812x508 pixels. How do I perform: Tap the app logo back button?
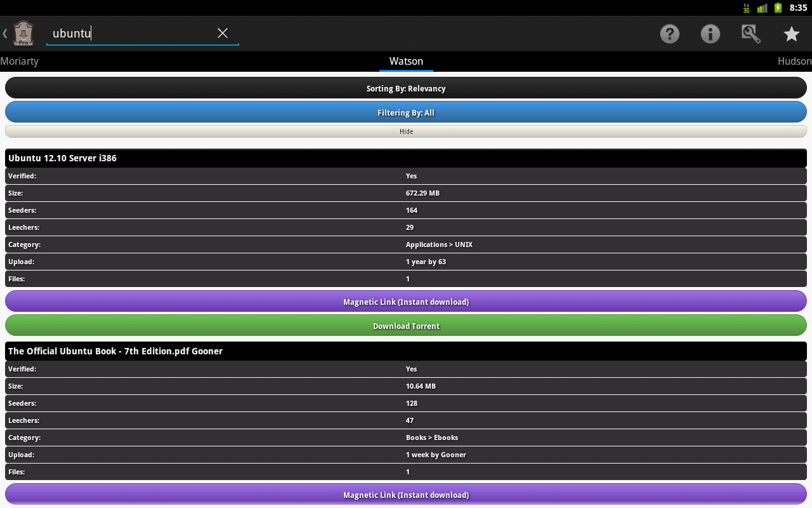pos(19,34)
